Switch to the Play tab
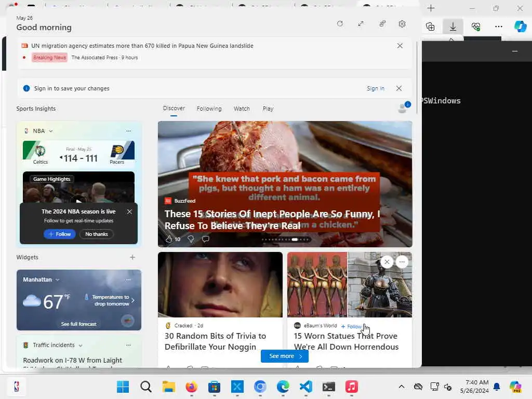 pos(268,109)
